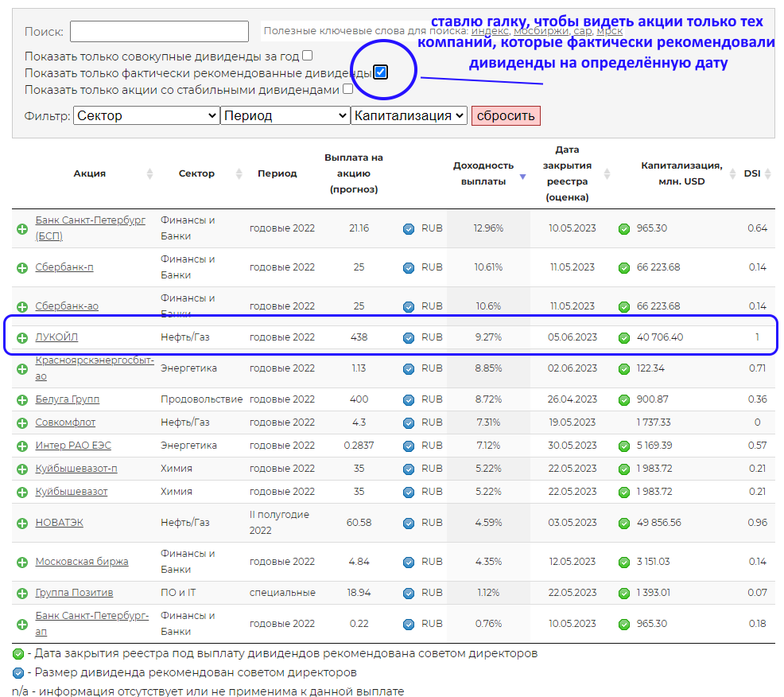Sort by DSI column arrows

point(768,173)
